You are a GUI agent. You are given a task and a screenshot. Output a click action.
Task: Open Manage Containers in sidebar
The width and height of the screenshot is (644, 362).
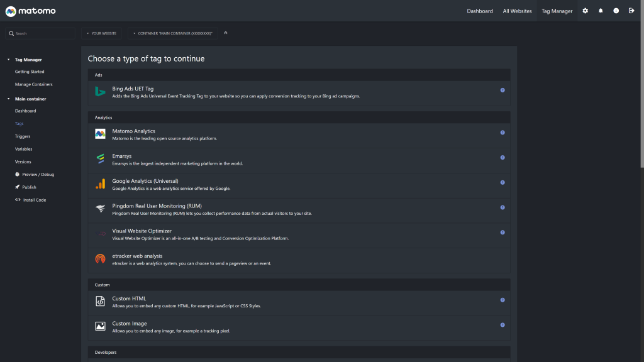[x=34, y=85]
